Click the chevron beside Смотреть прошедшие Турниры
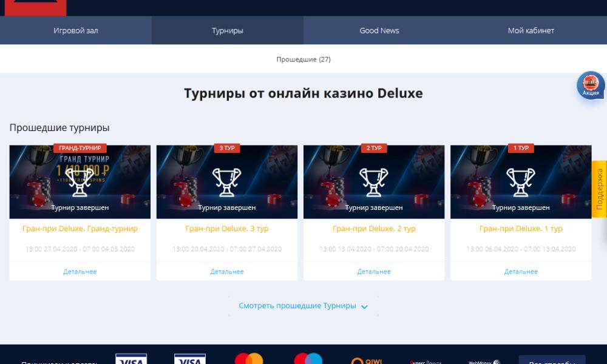The image size is (607, 364). tap(364, 307)
